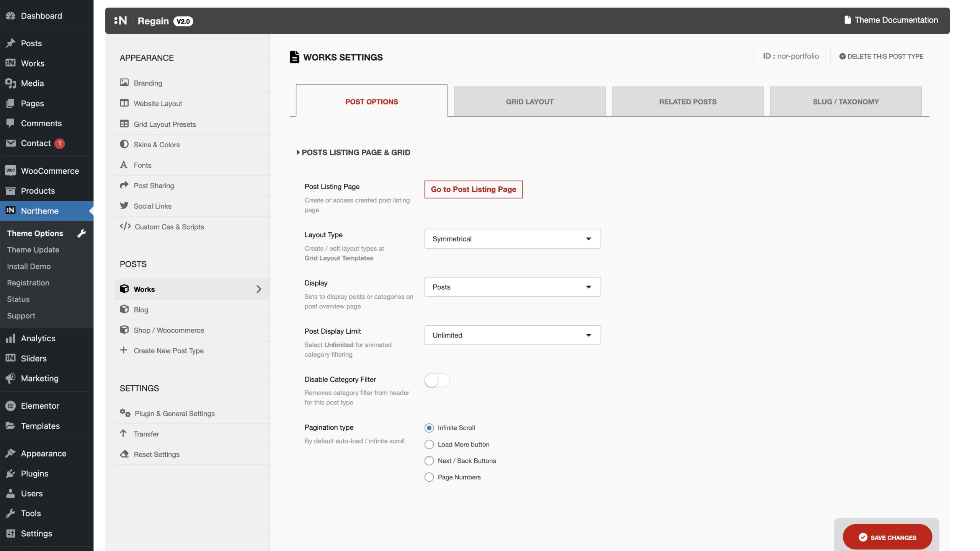Open Install Demo submenu item

29,266
